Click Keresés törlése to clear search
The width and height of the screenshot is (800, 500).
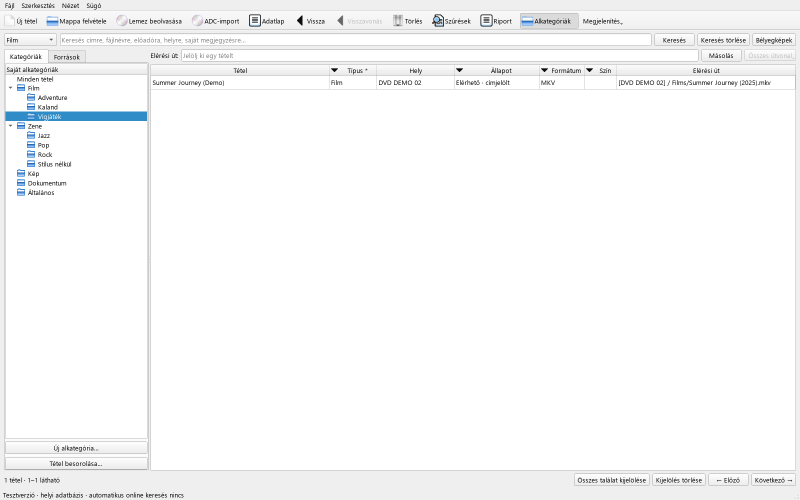pyautogui.click(x=723, y=40)
